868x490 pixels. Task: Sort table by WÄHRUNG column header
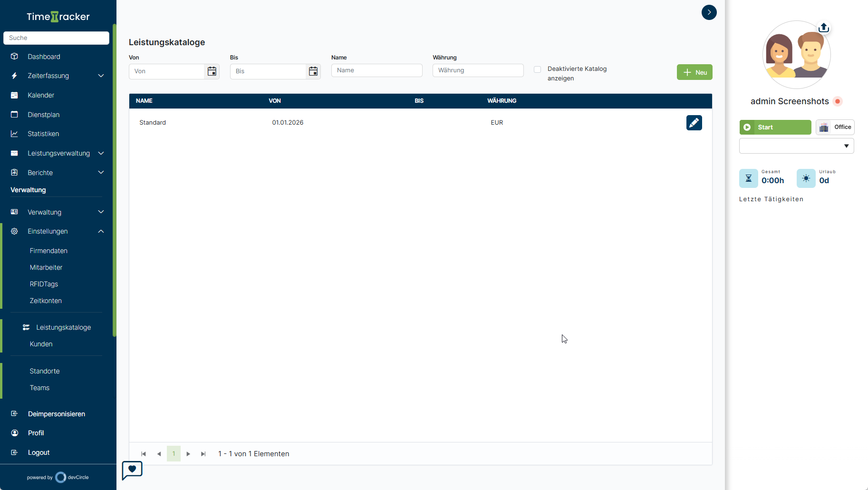coord(502,101)
